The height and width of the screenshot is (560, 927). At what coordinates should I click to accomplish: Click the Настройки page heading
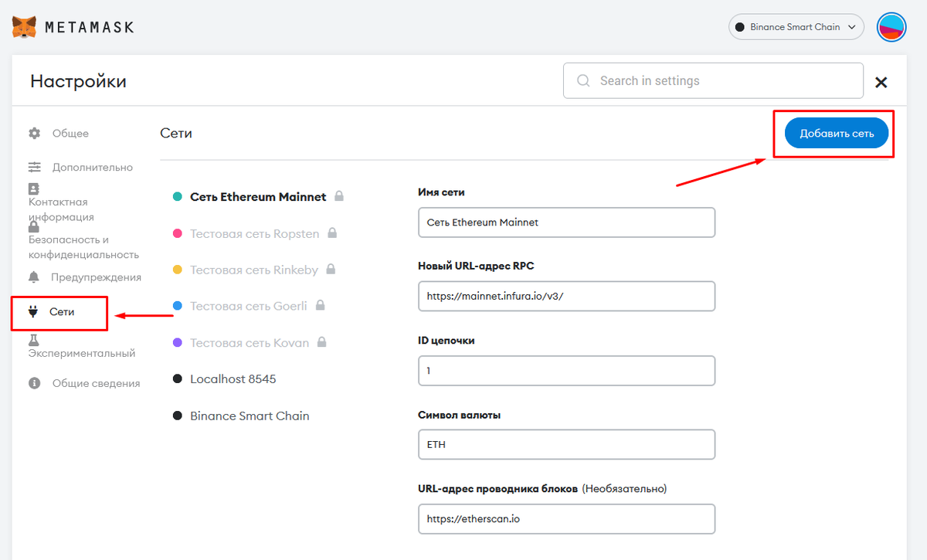(x=78, y=81)
